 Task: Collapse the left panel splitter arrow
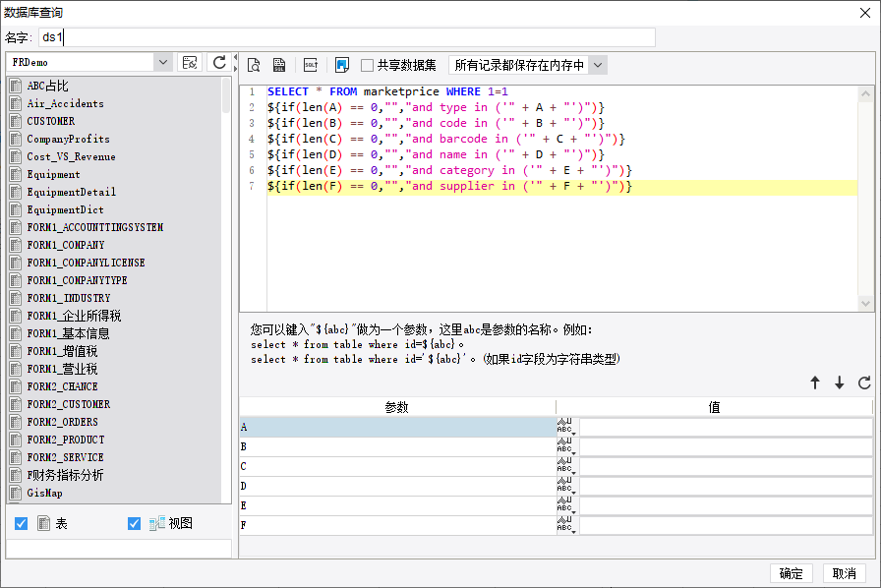[235, 57]
